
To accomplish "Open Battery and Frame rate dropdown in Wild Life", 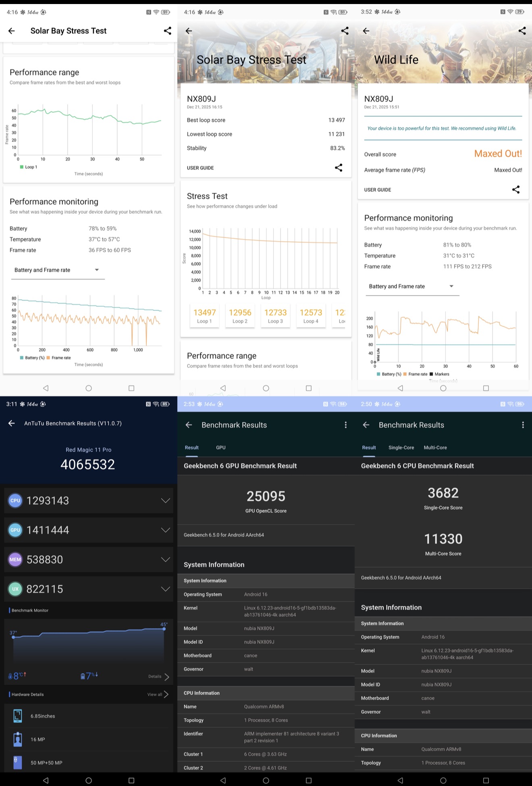I will tap(412, 286).
